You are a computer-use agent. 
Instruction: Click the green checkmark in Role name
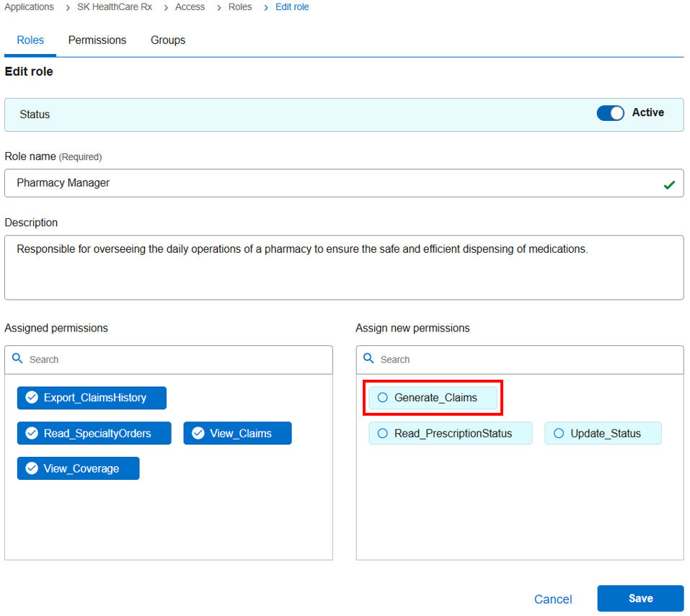[x=669, y=185]
